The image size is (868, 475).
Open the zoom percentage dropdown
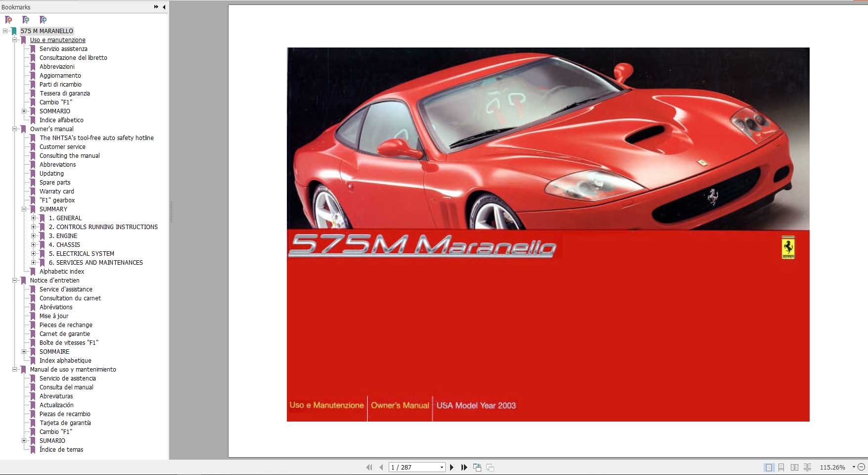[854, 467]
